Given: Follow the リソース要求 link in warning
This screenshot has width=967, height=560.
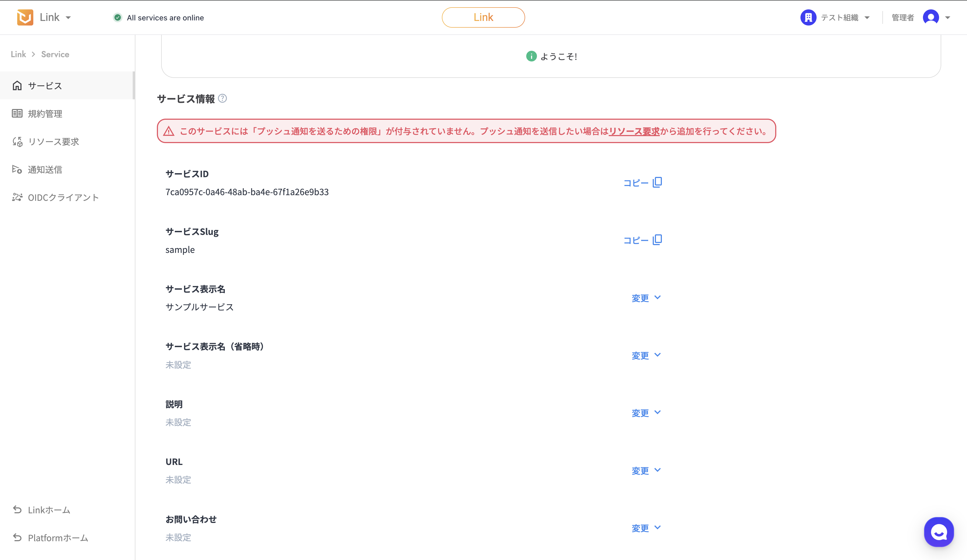Looking at the screenshot, I should click(634, 131).
